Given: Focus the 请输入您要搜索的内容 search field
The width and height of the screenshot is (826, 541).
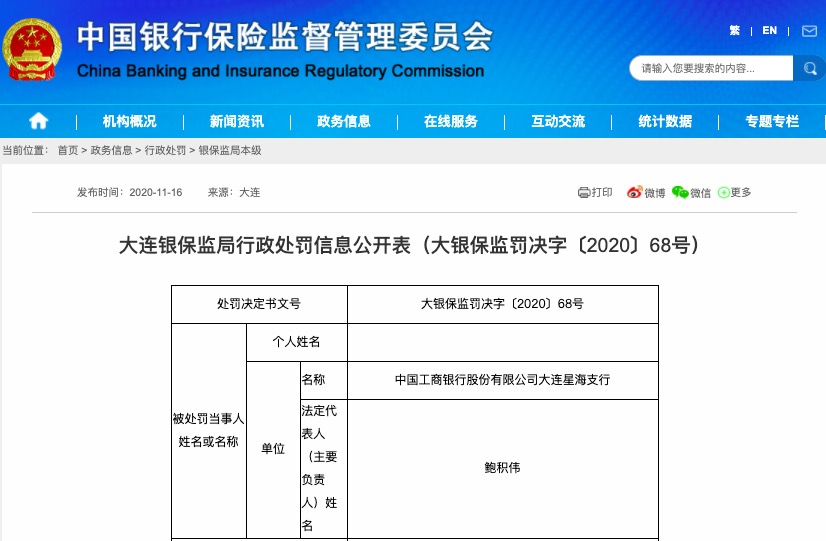Looking at the screenshot, I should point(711,68).
